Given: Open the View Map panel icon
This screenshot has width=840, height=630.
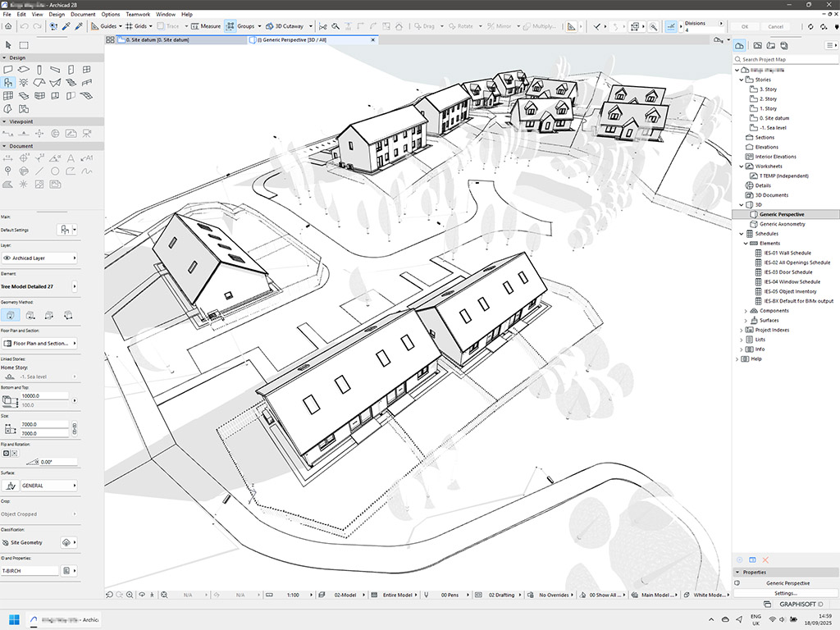Looking at the screenshot, I should pos(756,46).
